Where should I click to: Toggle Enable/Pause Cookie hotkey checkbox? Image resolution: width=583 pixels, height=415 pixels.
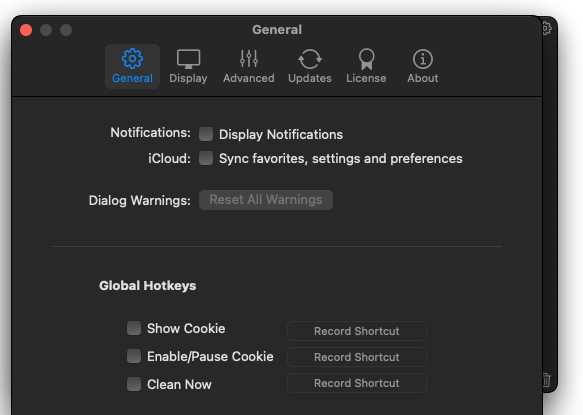(x=134, y=356)
